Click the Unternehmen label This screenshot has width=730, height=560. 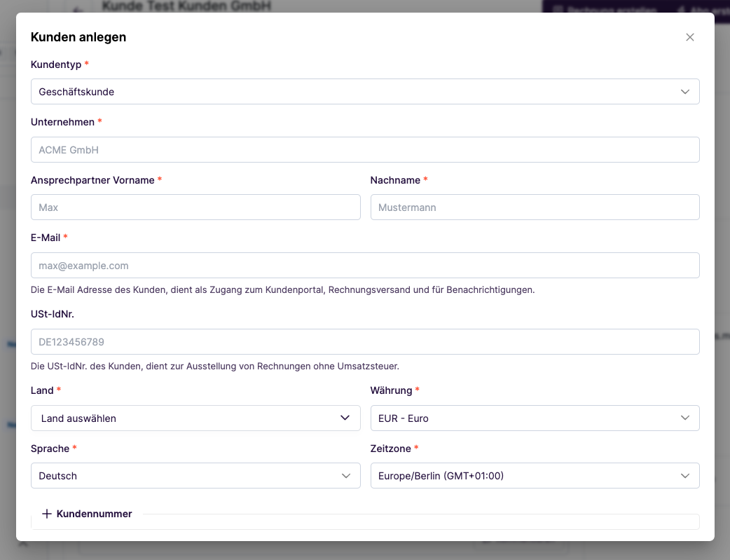click(x=62, y=122)
